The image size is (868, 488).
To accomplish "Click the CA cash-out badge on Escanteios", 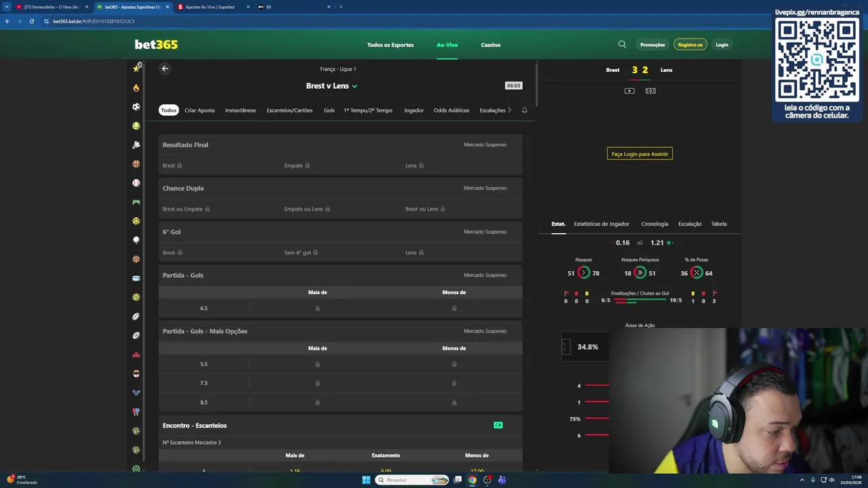I will pyautogui.click(x=498, y=425).
